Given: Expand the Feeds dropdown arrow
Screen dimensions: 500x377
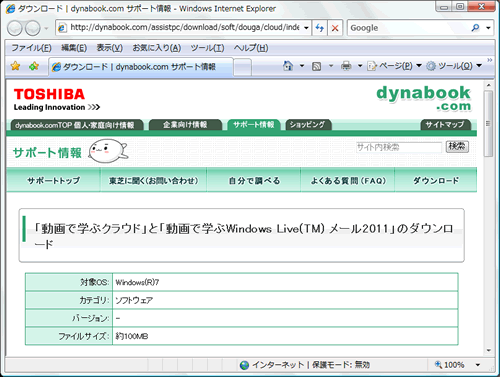Looking at the screenshot, I should coord(331,66).
